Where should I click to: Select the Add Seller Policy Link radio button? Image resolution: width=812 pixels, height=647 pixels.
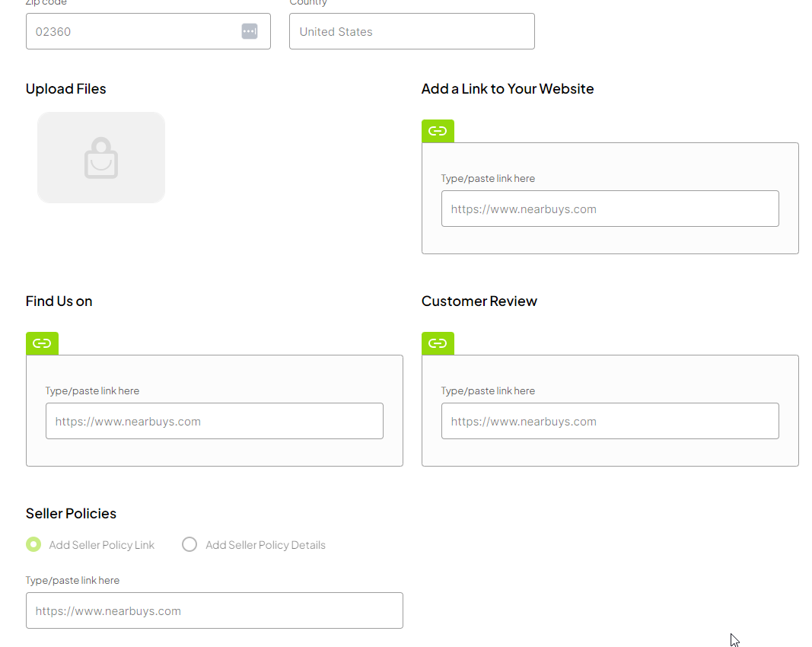[33, 544]
